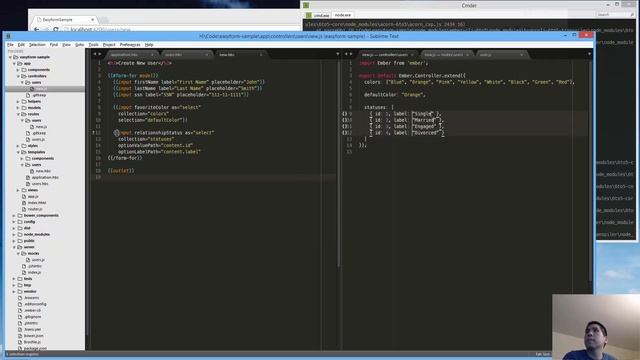Open .editorconfig in the sidebar tree

pos(35,304)
